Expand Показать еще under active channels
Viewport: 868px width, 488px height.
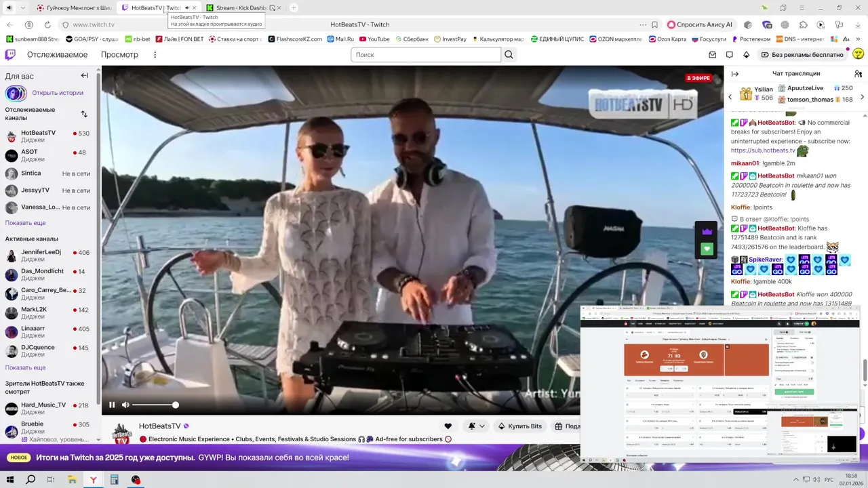[26, 367]
